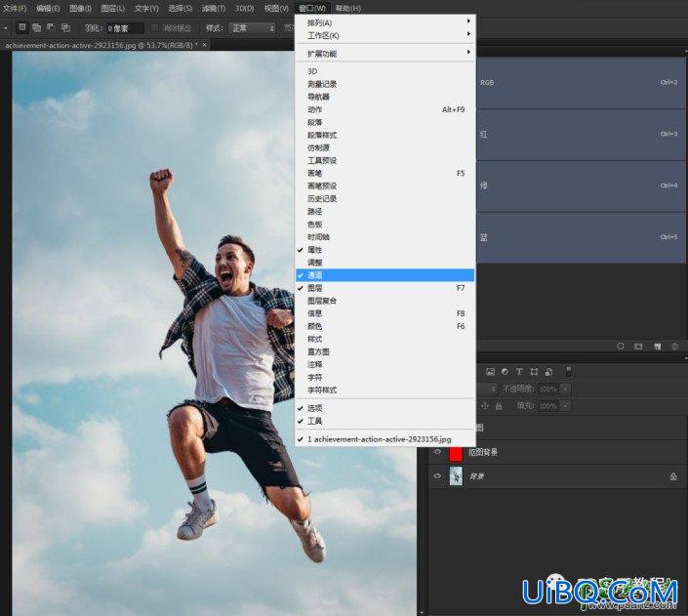Screen dimensions: 688x616
Task: Select the Subtract from Selection mode icon
Action: coord(52,27)
